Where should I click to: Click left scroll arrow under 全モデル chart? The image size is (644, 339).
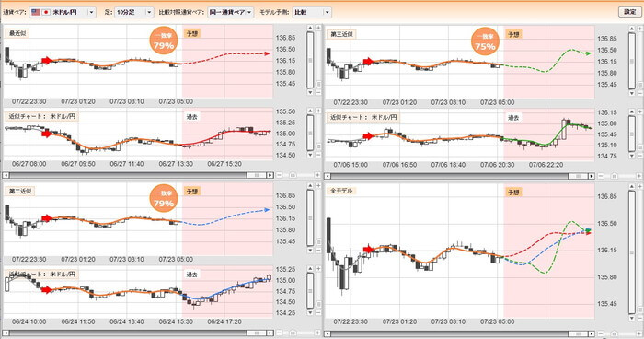pos(328,333)
